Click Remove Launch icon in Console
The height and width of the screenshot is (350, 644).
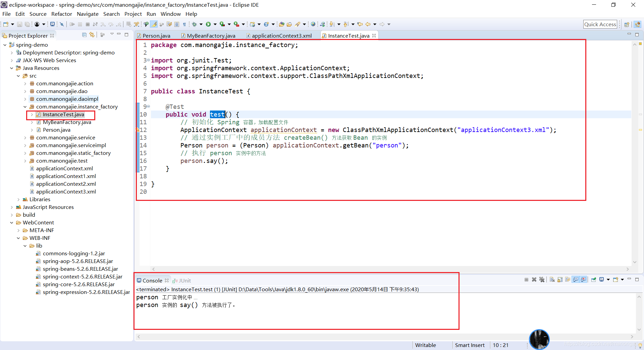tap(534, 279)
